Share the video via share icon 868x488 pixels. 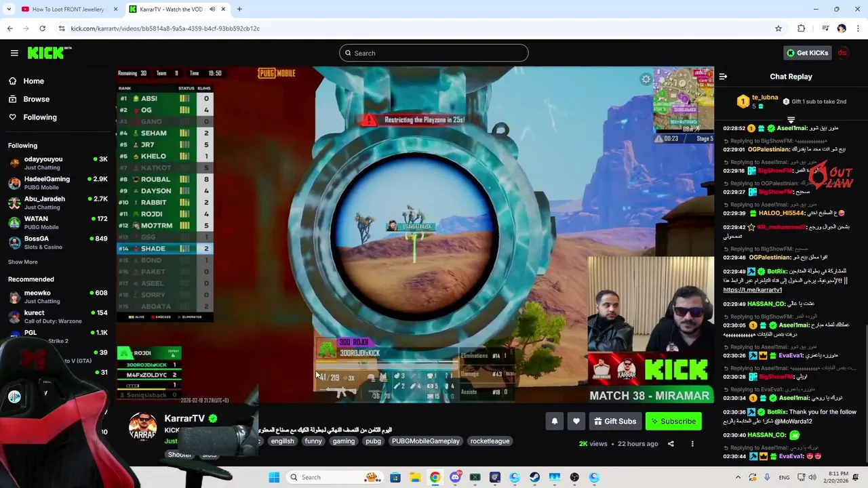pos(671,444)
